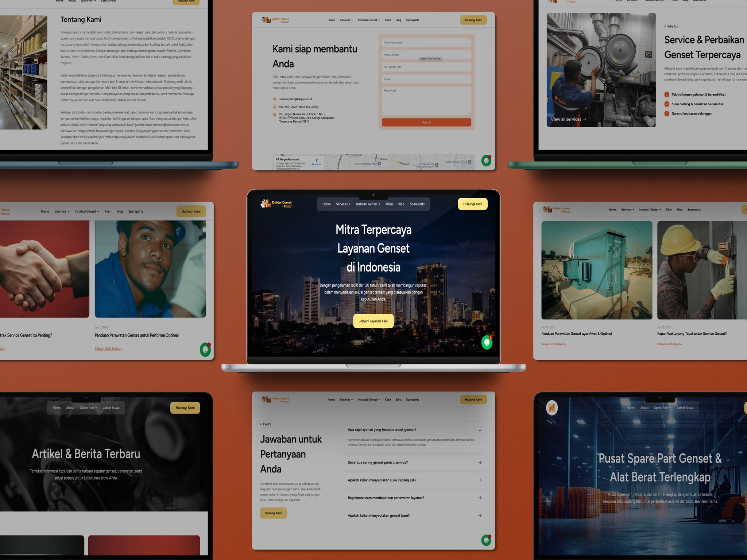Click the email envelope icon beside service.parts address
Screen dimensions: 747x560
click(x=275, y=99)
